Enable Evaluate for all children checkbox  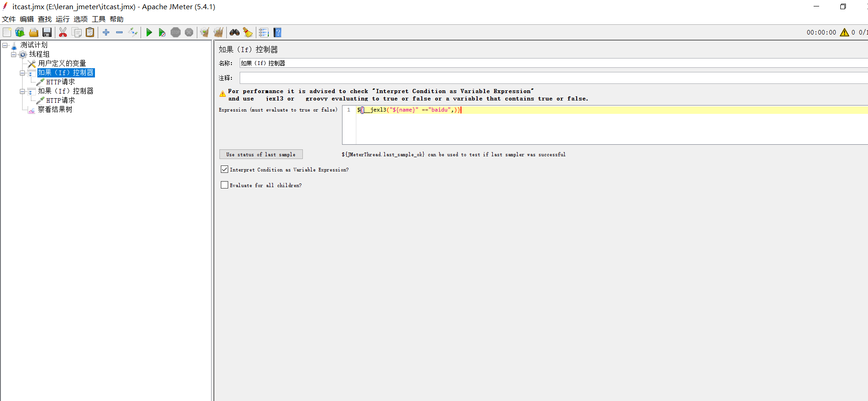[x=224, y=185]
